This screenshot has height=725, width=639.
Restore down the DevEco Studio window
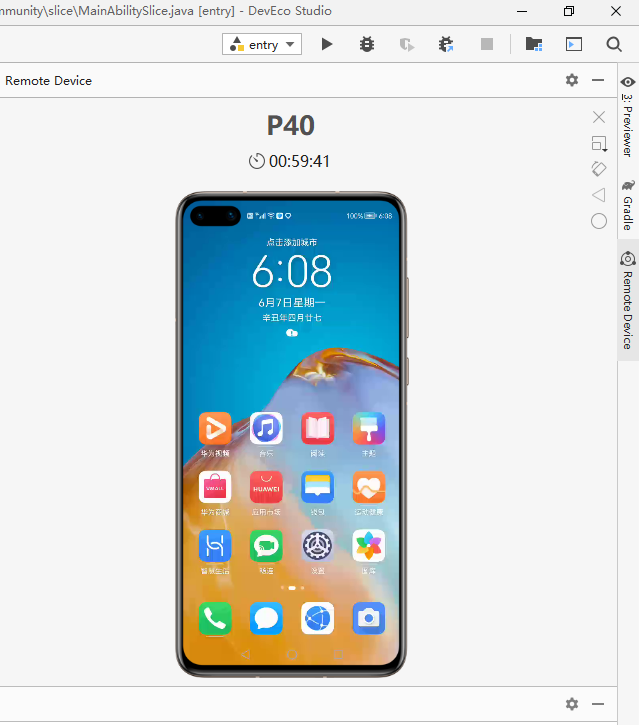pyautogui.click(x=569, y=11)
